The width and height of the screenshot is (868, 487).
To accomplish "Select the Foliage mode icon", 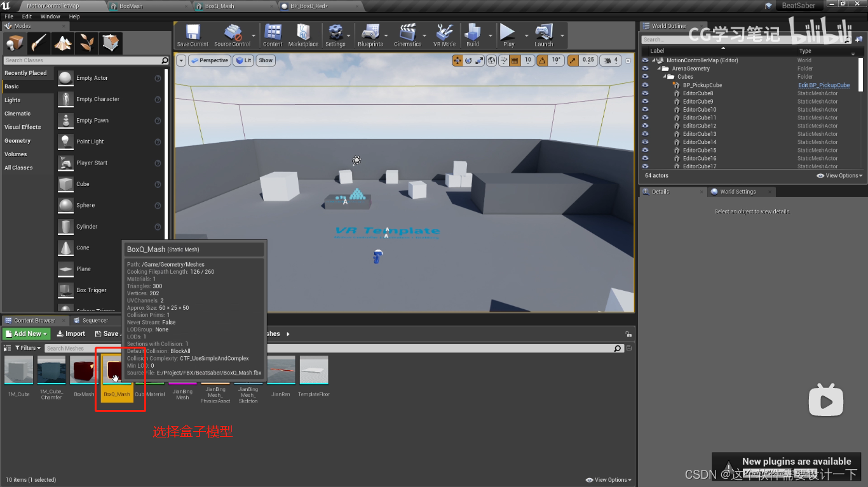I will [86, 43].
